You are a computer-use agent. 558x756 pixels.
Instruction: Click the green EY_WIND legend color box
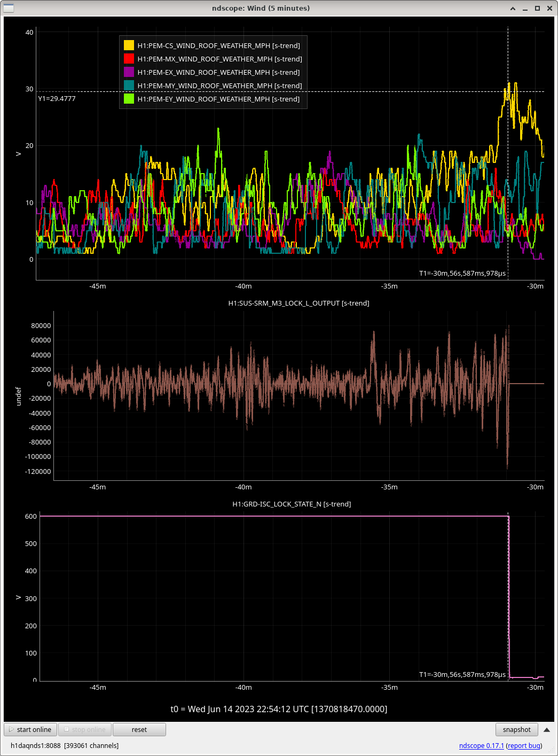pyautogui.click(x=129, y=99)
